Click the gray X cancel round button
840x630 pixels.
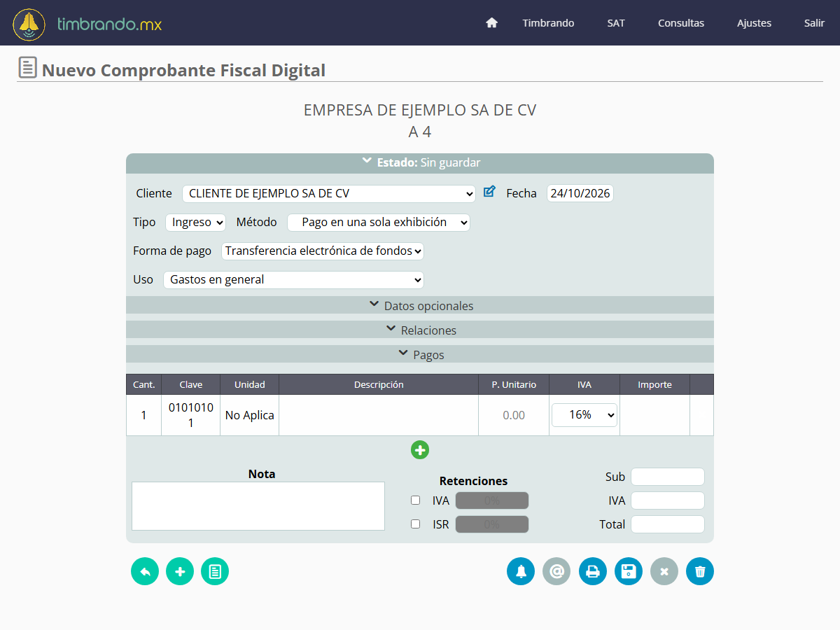tap(664, 572)
